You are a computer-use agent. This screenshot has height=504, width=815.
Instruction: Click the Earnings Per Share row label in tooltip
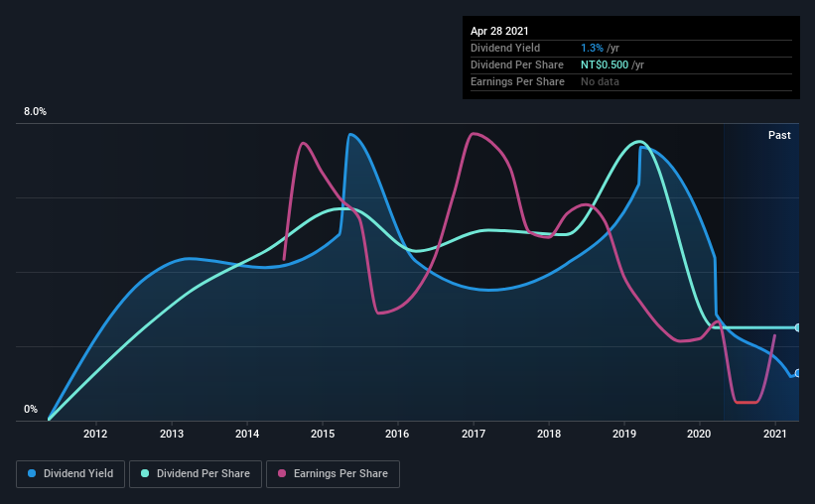[x=517, y=81]
